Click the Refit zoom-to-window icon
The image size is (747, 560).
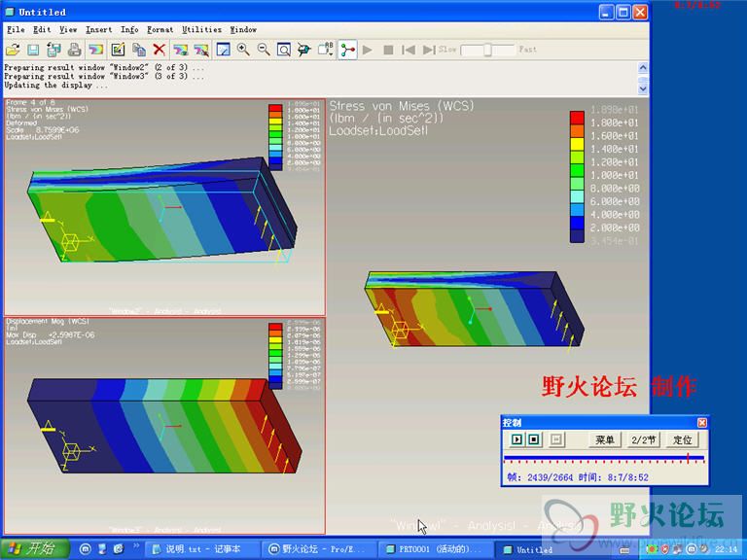tap(283, 50)
